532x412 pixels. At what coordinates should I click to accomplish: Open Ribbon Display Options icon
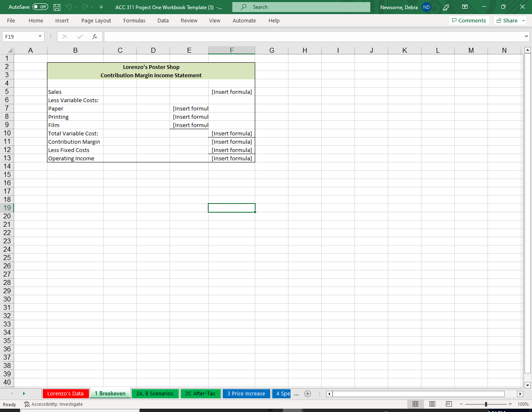465,7
